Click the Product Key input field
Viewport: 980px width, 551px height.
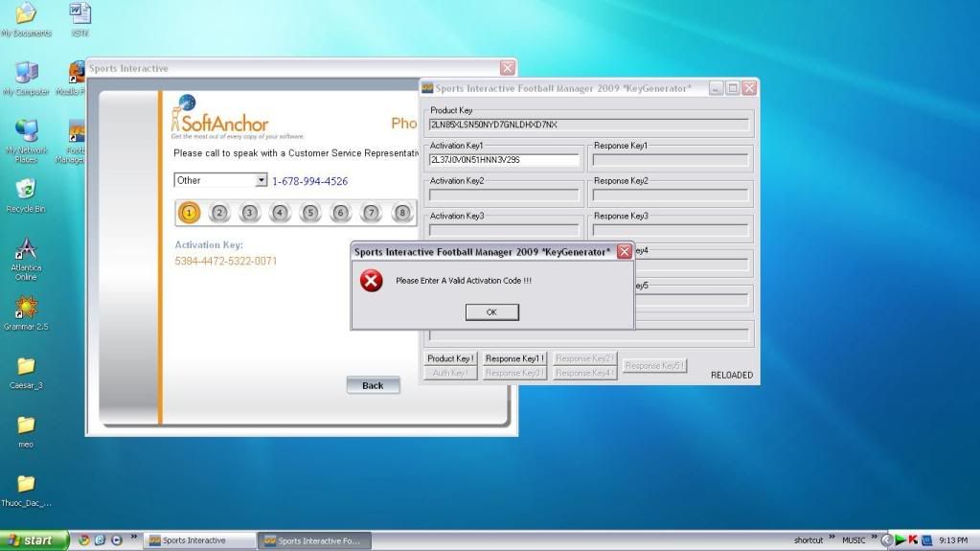(x=588, y=125)
